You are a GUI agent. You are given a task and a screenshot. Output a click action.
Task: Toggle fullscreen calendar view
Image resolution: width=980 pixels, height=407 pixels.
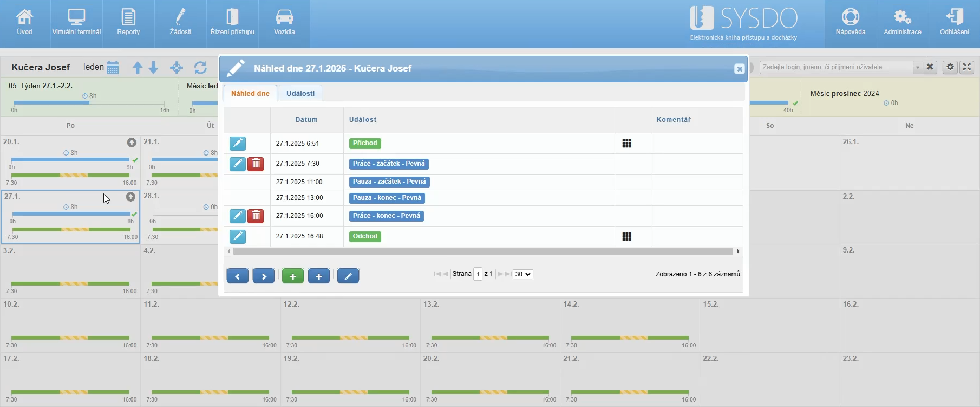pos(967,67)
